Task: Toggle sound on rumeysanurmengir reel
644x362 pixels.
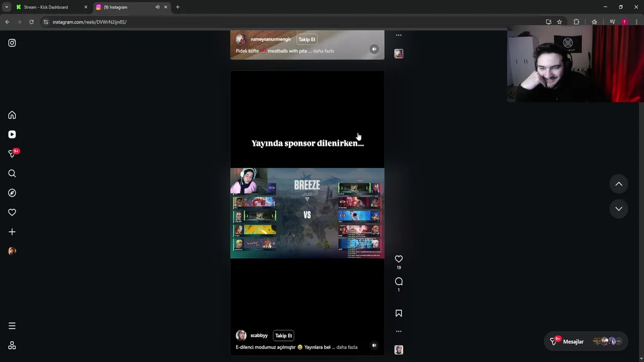Action: click(374, 49)
